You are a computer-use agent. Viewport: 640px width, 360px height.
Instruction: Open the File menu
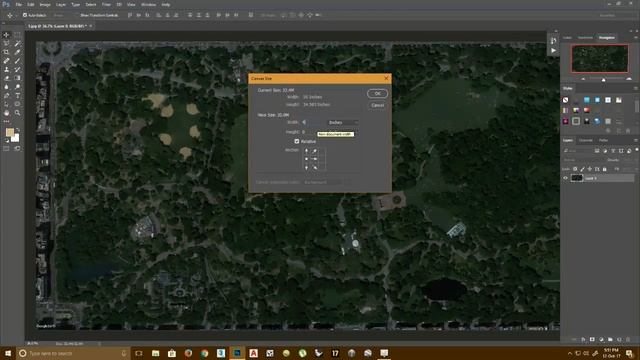19,4
